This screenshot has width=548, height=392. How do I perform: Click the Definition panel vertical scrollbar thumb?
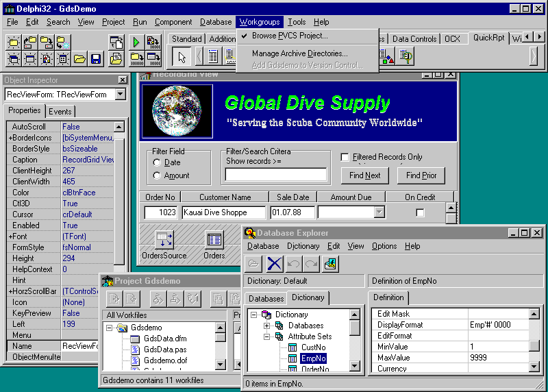[534, 346]
